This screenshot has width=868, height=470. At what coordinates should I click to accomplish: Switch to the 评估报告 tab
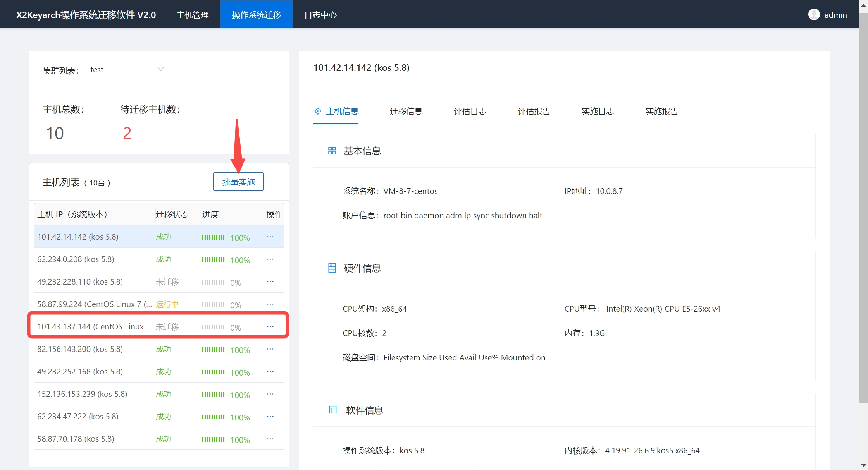pyautogui.click(x=534, y=111)
